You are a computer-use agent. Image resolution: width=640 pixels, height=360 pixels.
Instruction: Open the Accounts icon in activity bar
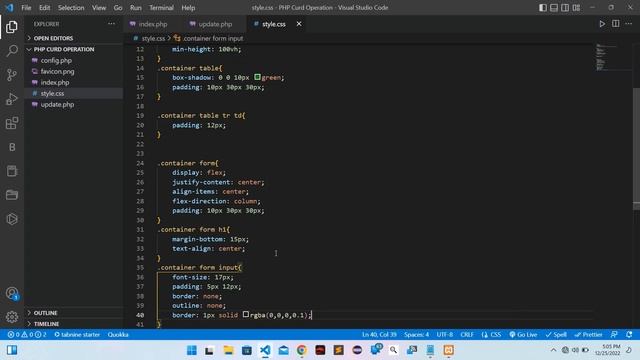tap(12, 293)
